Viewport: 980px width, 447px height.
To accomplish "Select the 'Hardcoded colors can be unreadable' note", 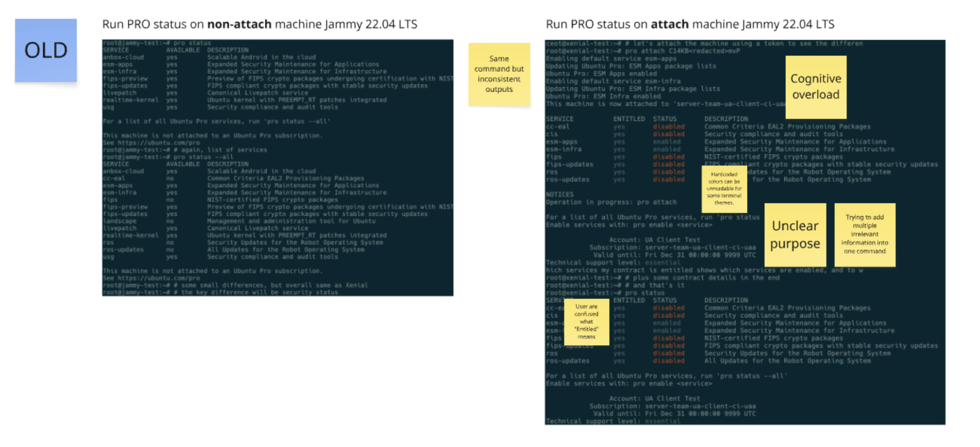I will pos(724,189).
